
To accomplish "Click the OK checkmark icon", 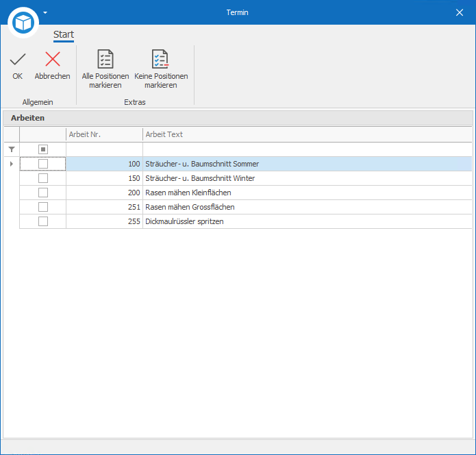I will 18,59.
